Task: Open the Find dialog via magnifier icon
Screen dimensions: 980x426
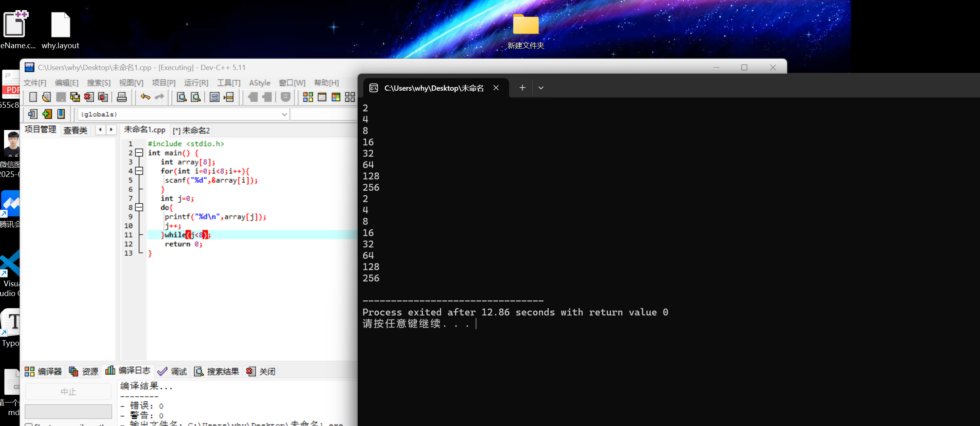Action: point(182,97)
